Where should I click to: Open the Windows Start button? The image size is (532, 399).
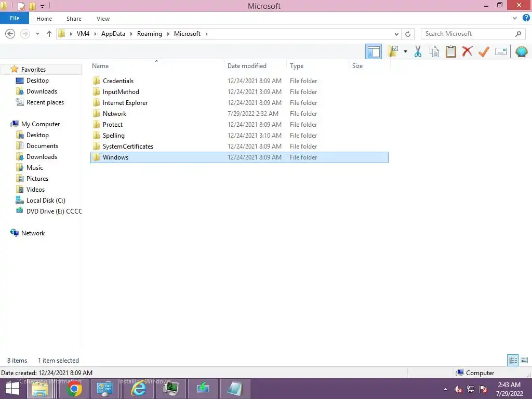12,389
